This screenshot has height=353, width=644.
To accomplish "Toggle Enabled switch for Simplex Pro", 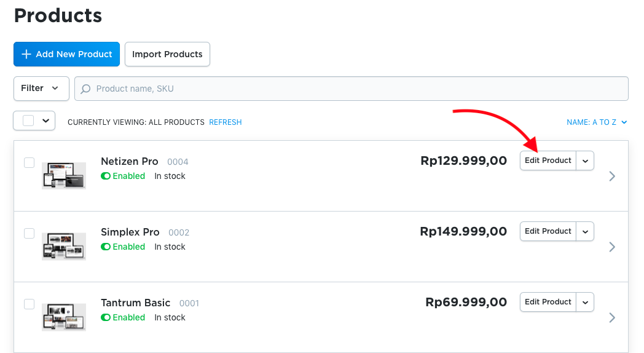I will [106, 247].
